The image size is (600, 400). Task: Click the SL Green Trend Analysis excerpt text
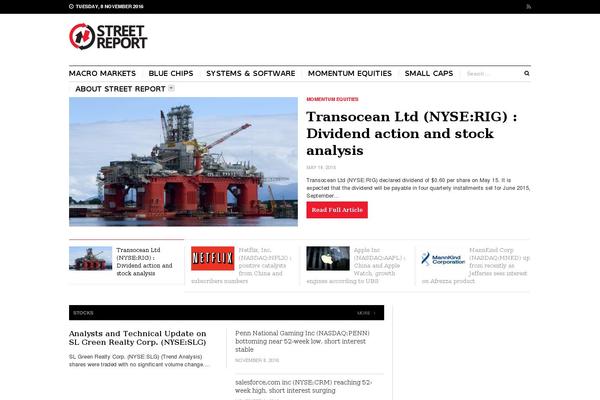point(139,361)
